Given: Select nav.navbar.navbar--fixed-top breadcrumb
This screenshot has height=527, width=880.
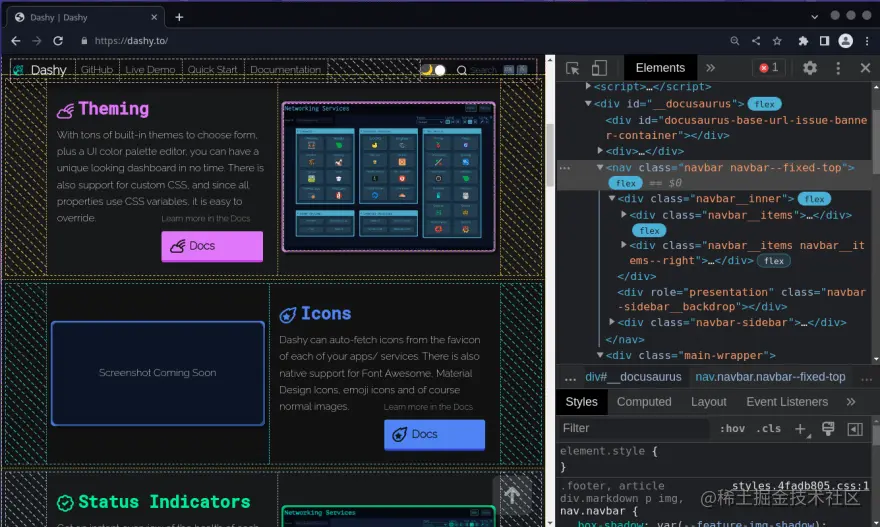Looking at the screenshot, I should tap(770, 377).
